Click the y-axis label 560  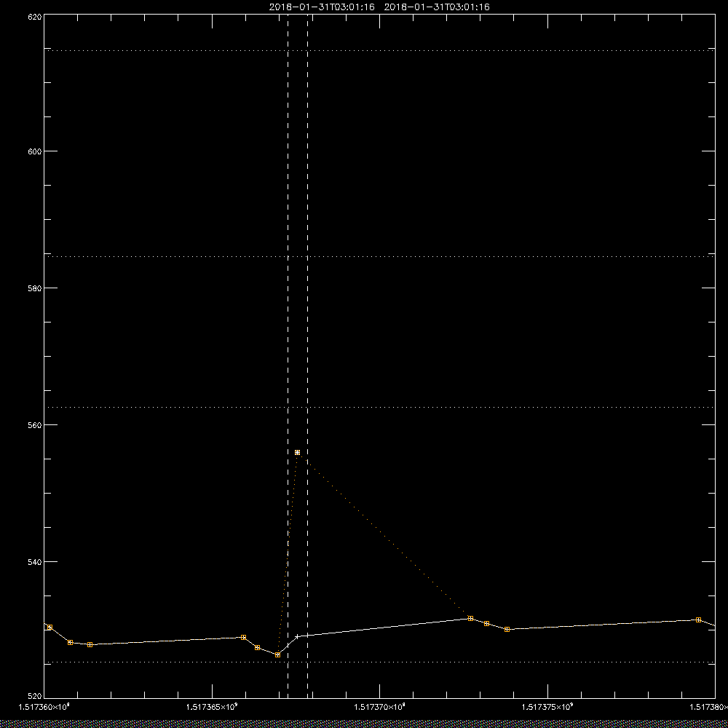pyautogui.click(x=35, y=425)
